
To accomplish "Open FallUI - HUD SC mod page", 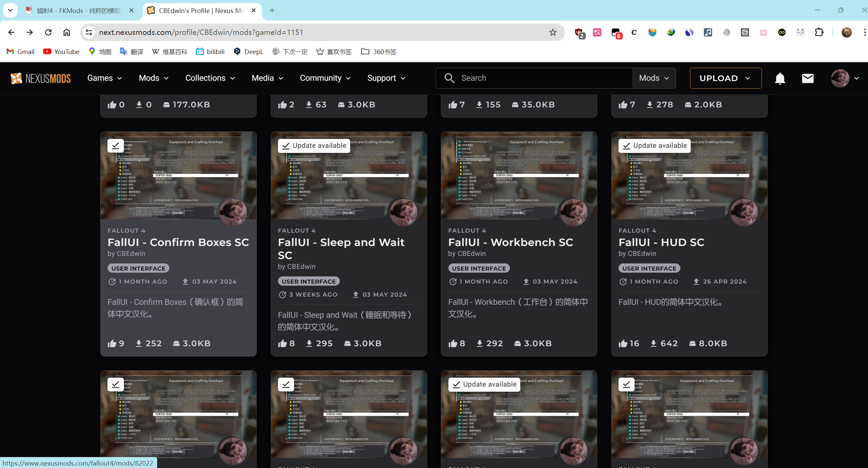I will tap(661, 243).
